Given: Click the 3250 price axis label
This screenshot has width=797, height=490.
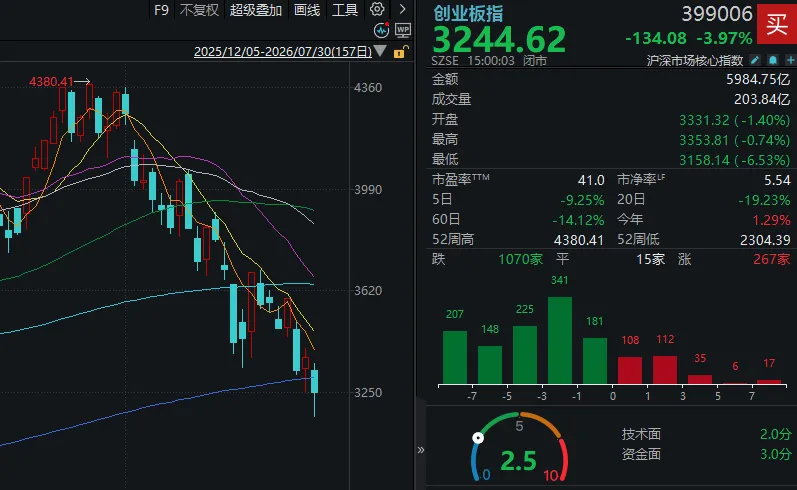Looking at the screenshot, I should [368, 392].
